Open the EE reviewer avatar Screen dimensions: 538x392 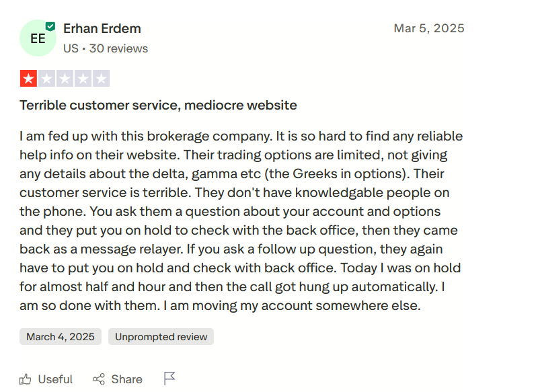coord(38,38)
